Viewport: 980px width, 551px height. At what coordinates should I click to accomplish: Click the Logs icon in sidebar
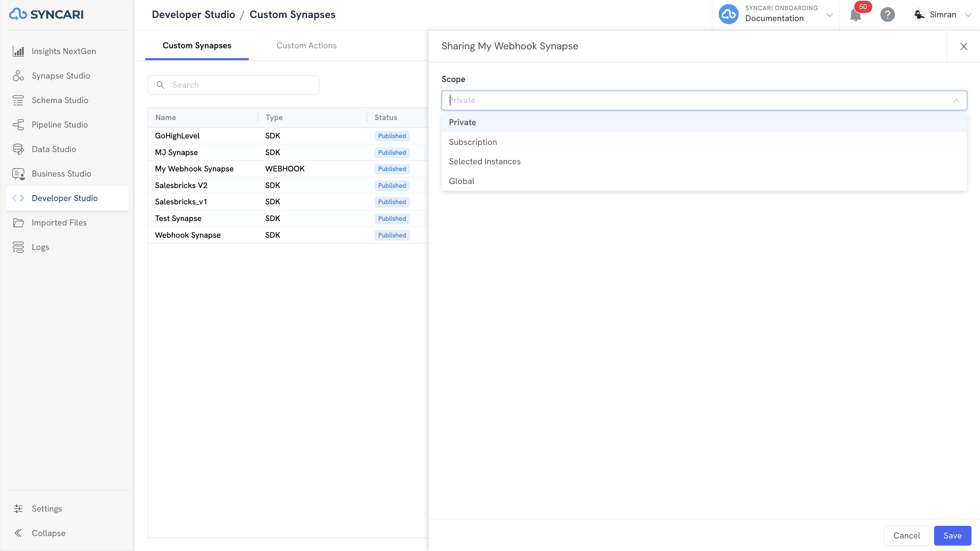(x=18, y=247)
